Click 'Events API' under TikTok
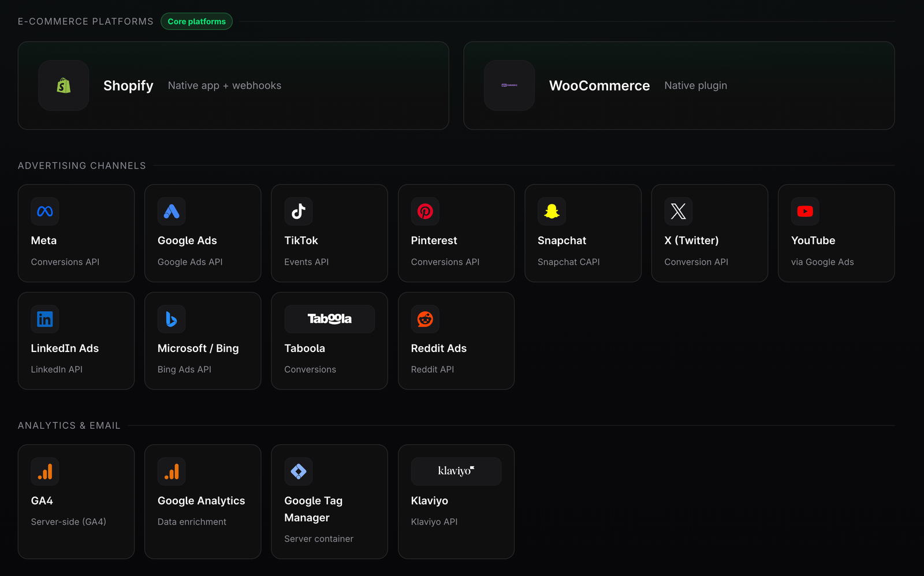This screenshot has height=576, width=924. [306, 262]
